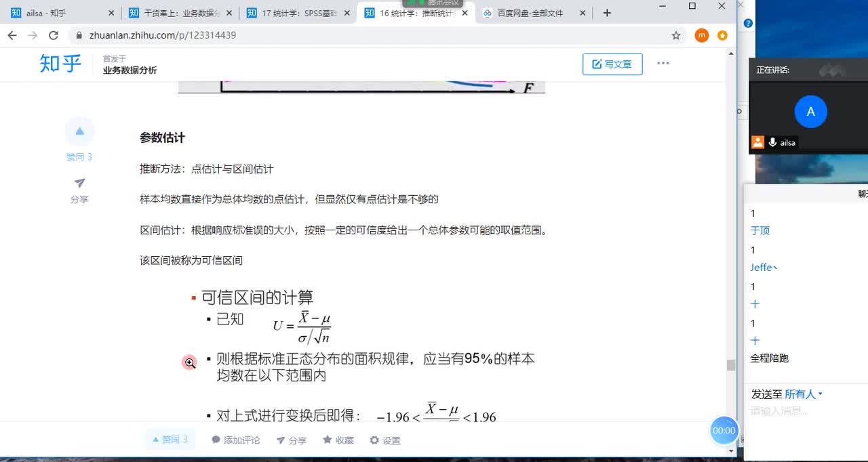Bookmark this page with the star icon

tap(676, 35)
